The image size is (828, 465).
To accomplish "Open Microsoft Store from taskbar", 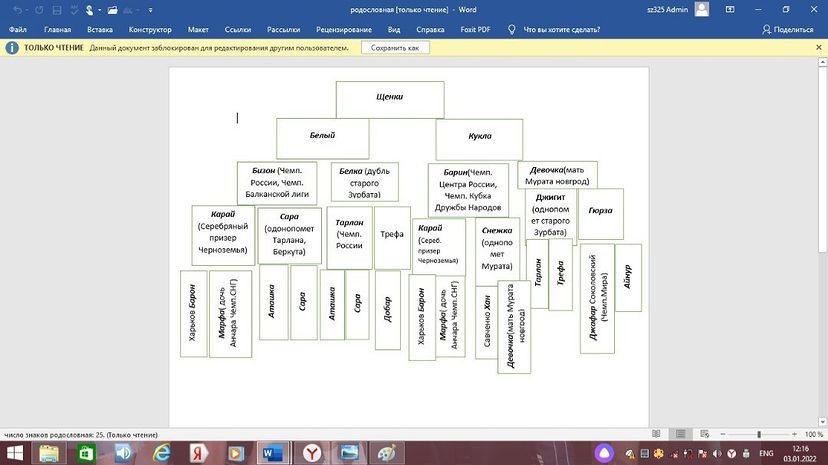I will pyautogui.click(x=86, y=453).
